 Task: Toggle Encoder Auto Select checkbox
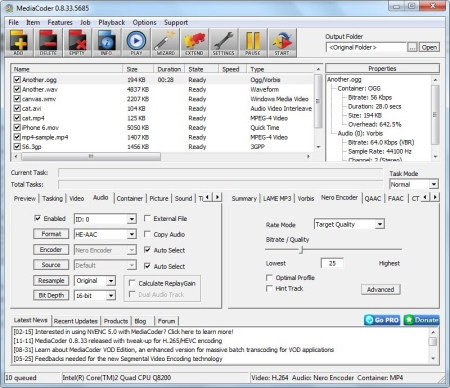[x=147, y=250]
